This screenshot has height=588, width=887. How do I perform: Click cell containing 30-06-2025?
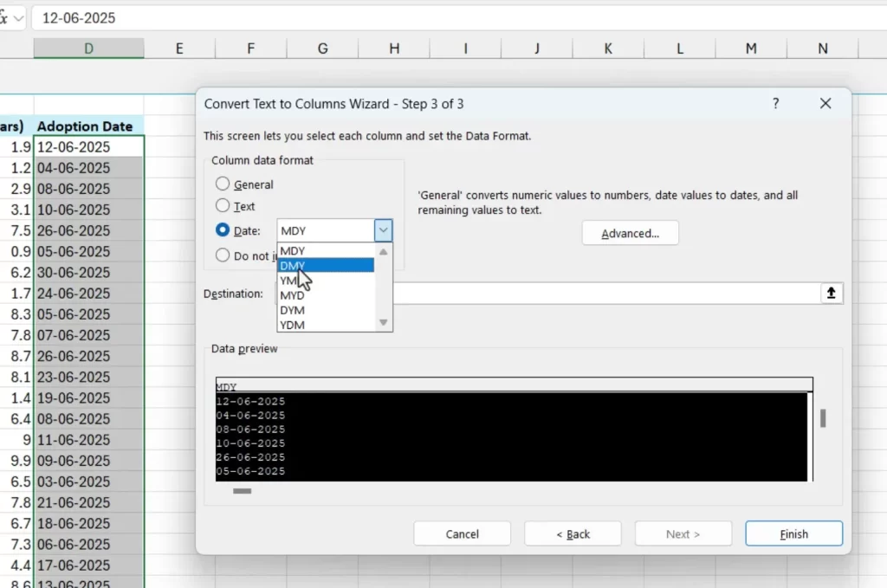89,273
